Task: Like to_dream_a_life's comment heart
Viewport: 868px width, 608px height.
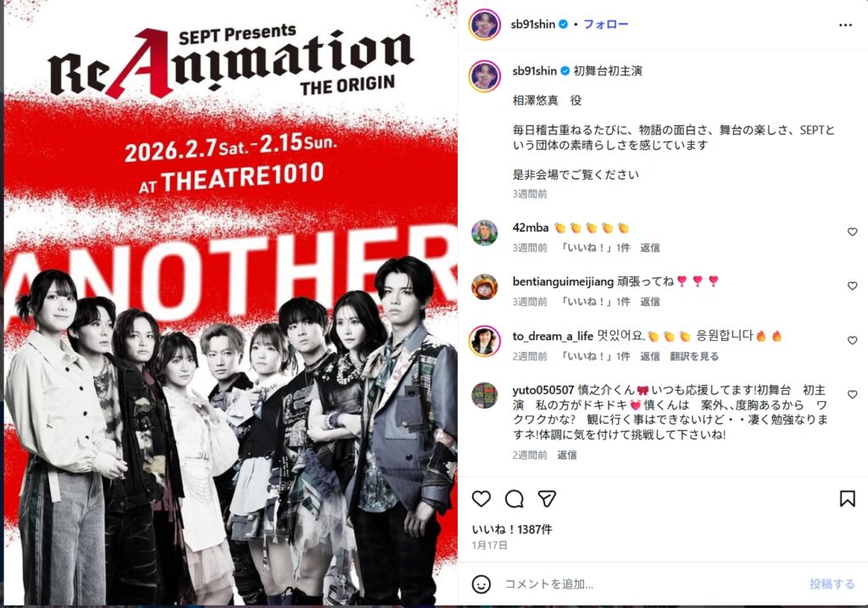Action: [x=853, y=341]
